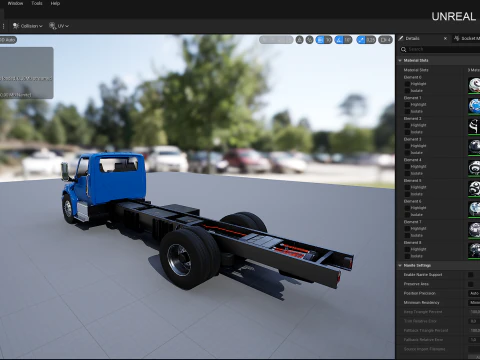Open the Help menu
Viewport: 480px width, 360px height.
click(55, 3)
